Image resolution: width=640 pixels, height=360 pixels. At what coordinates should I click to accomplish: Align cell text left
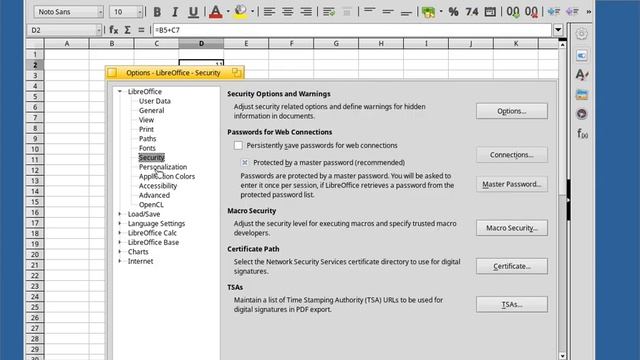point(269,12)
